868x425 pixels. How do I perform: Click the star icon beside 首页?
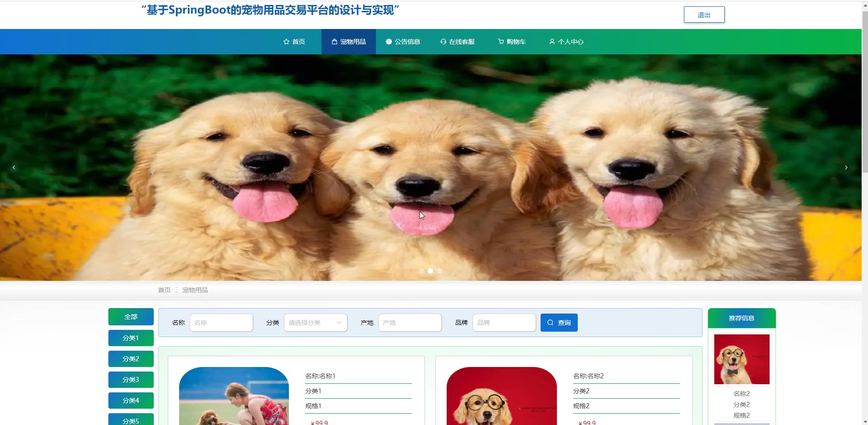coord(286,42)
